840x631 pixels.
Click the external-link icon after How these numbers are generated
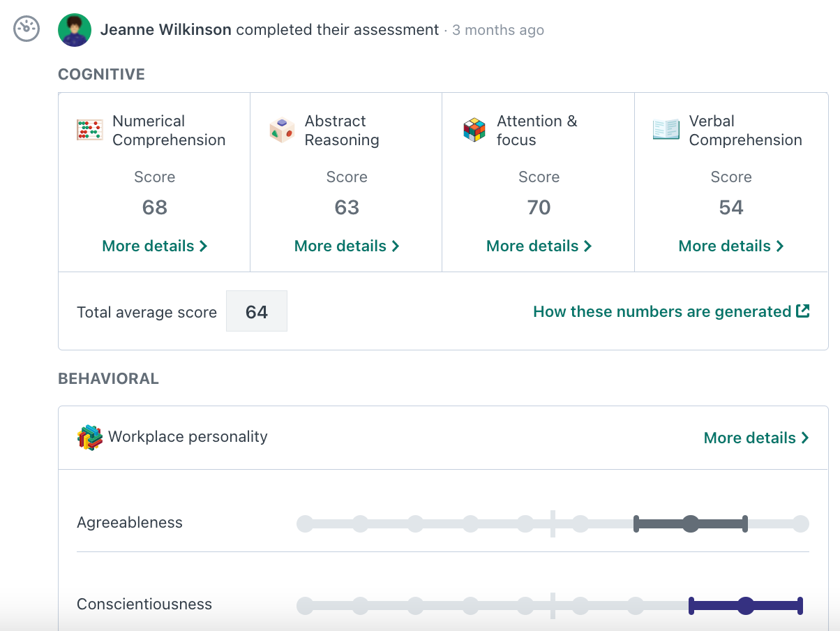(804, 311)
